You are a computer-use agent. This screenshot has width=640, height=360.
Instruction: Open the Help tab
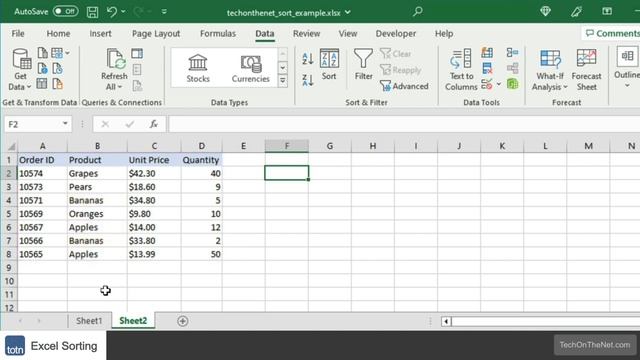[x=444, y=33]
